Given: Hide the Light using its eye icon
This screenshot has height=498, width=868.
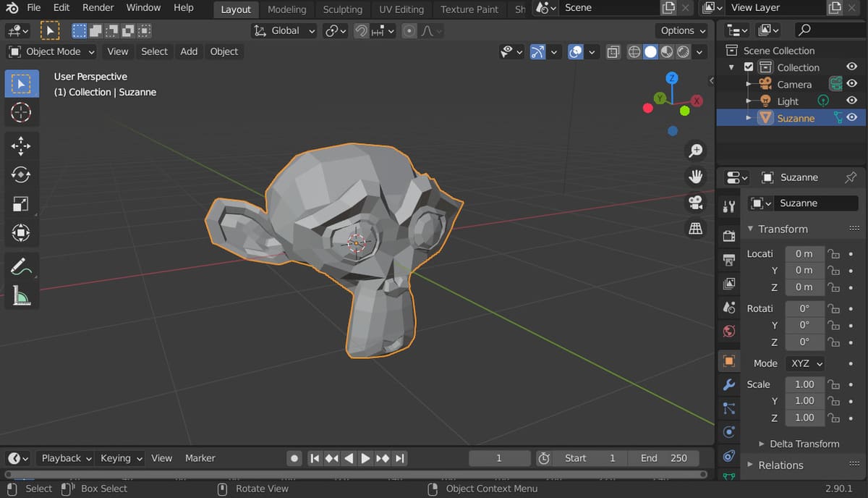Looking at the screenshot, I should pyautogui.click(x=852, y=101).
